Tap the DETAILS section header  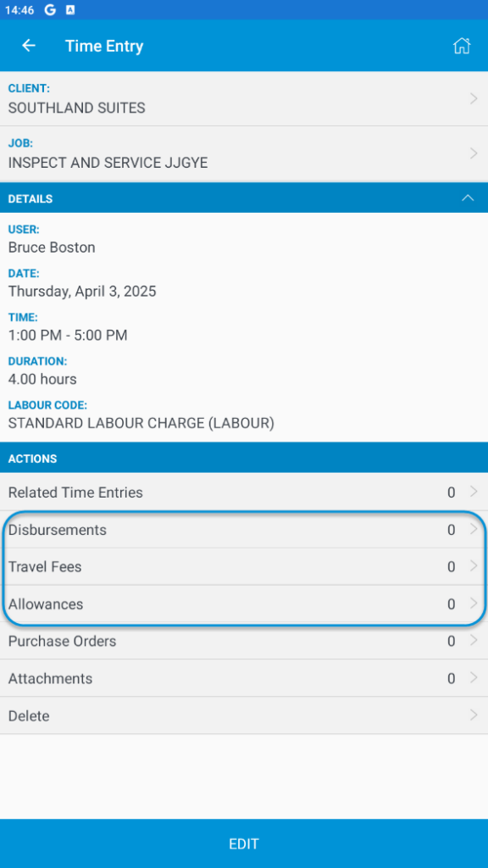(x=244, y=198)
